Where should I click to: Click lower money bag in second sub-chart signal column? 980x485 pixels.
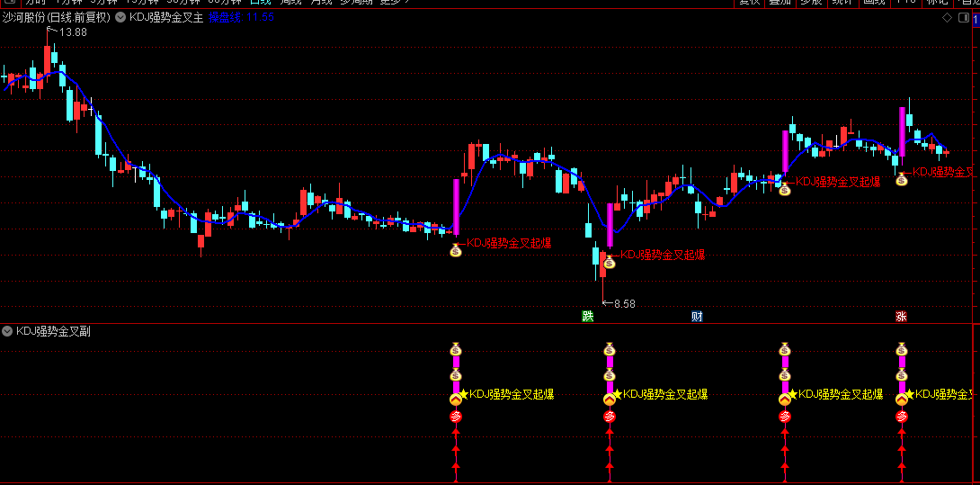tap(610, 375)
